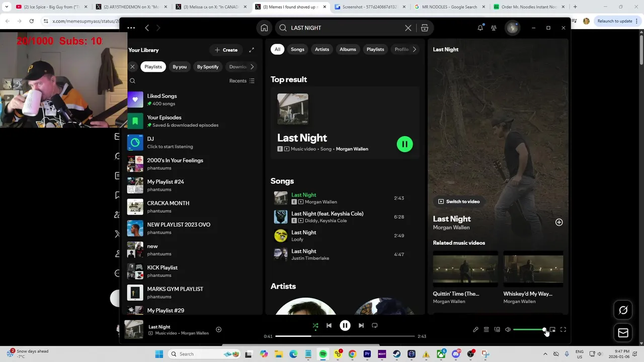Viewport: 644px width, 362px height.
Task: Expand Your Library to full view
Action: pyautogui.click(x=252, y=50)
